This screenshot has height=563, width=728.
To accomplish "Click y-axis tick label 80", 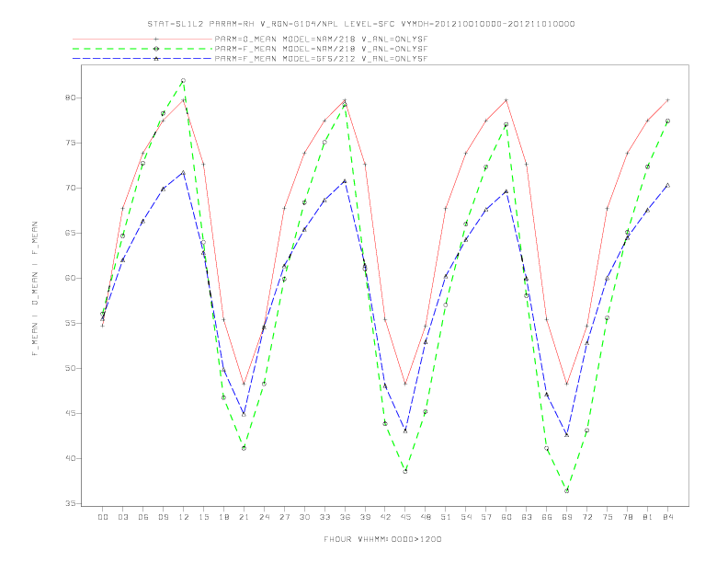I will pos(70,98).
